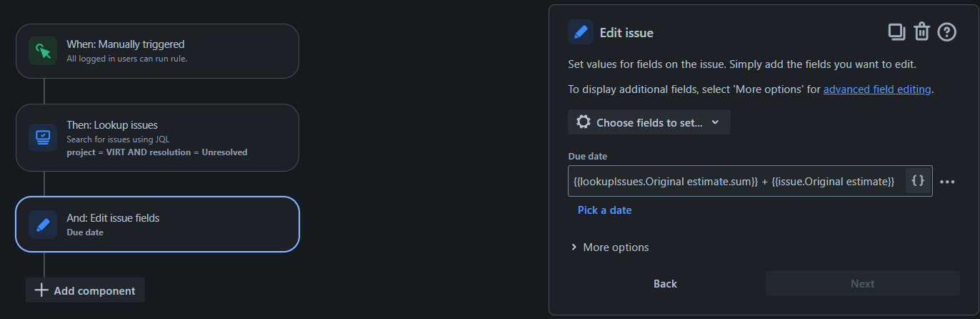The height and width of the screenshot is (319, 980).
Task: Click the Back button
Action: pos(665,284)
